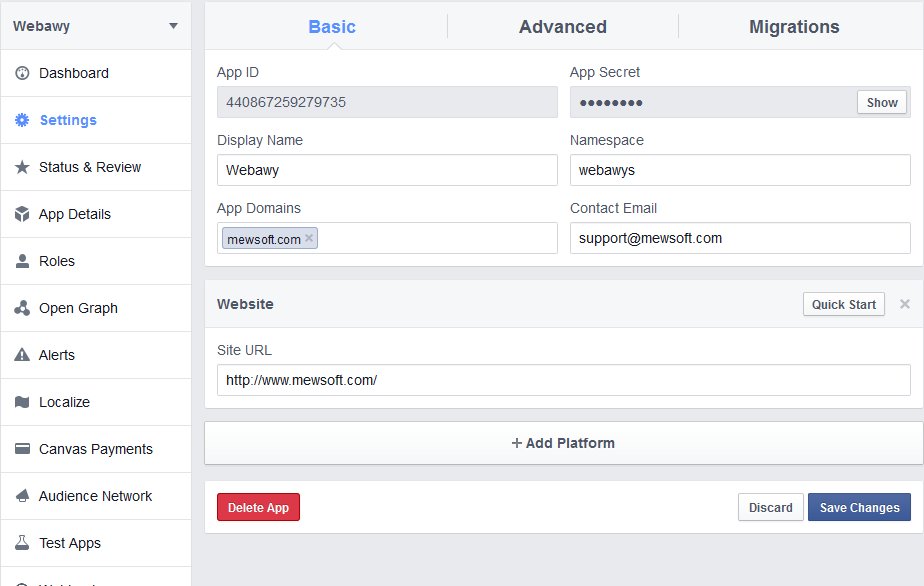This screenshot has height=586, width=924.
Task: Select Test Apps in sidebar
Action: coord(95,543)
